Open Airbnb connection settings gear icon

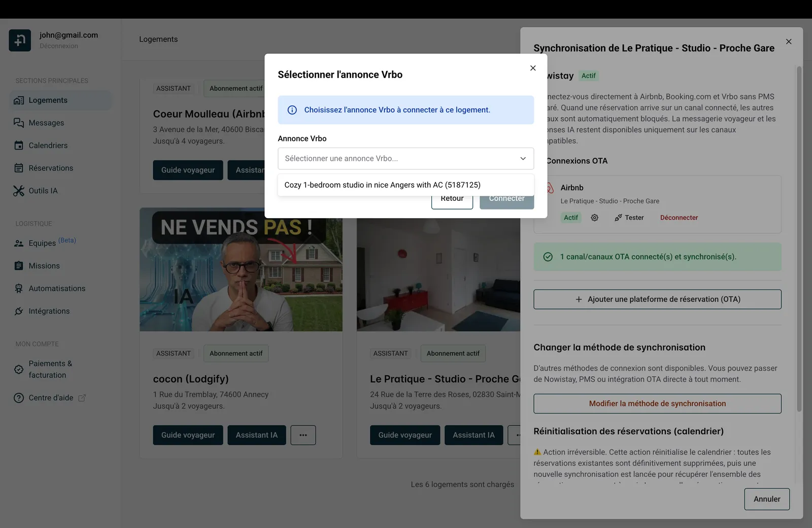tap(595, 218)
